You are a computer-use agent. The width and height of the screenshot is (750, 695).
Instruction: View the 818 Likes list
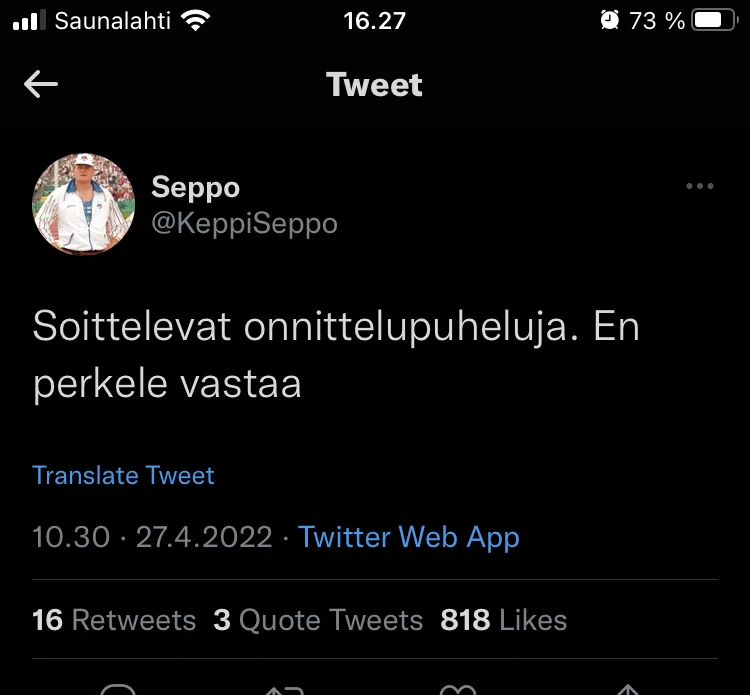503,620
